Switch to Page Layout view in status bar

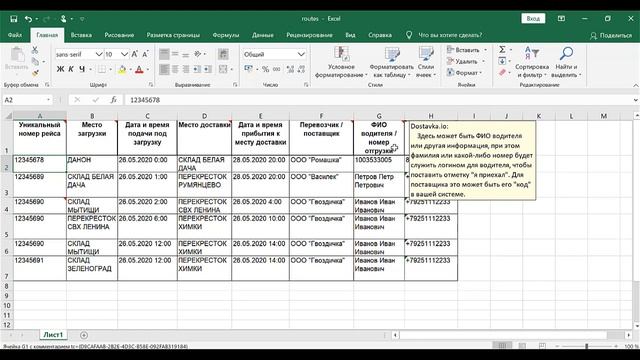tap(522, 346)
